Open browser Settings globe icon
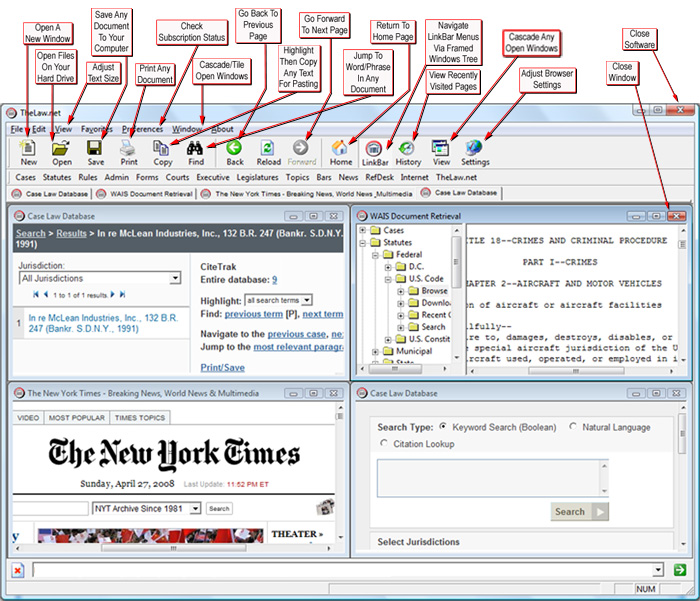This screenshot has height=601, width=700. click(474, 147)
